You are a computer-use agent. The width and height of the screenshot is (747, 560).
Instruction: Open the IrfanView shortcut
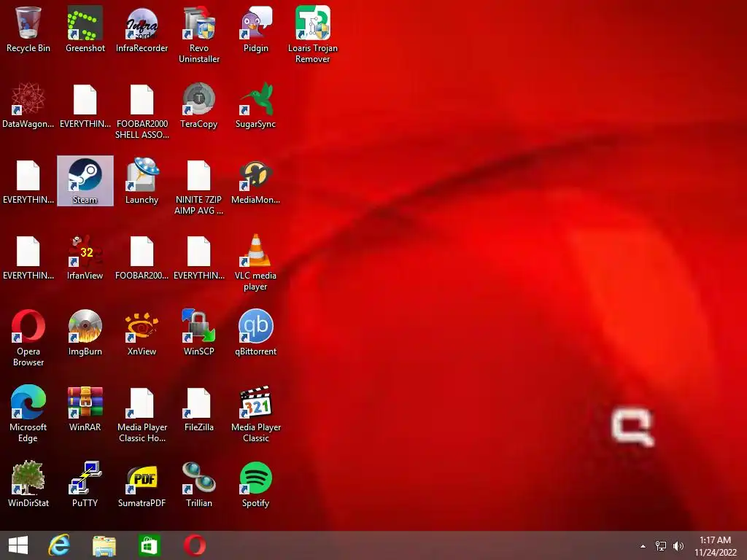click(85, 257)
